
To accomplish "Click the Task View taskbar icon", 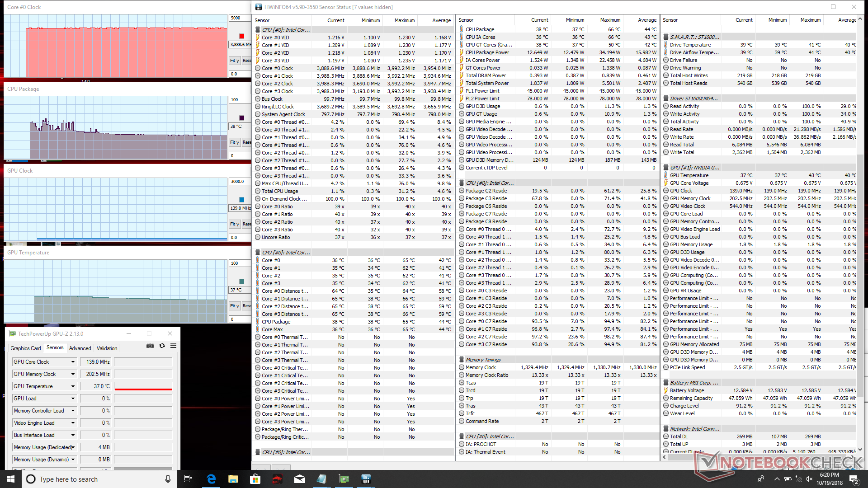I will pos(188,479).
